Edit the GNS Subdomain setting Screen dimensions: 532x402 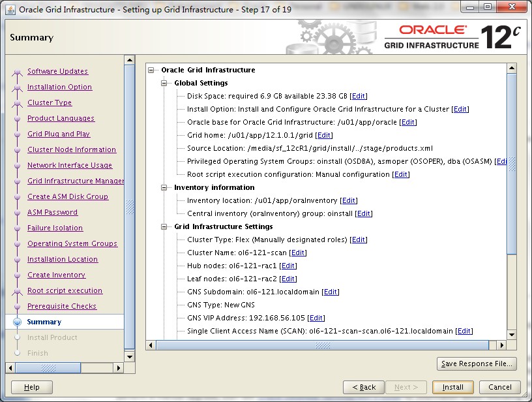[x=330, y=292]
